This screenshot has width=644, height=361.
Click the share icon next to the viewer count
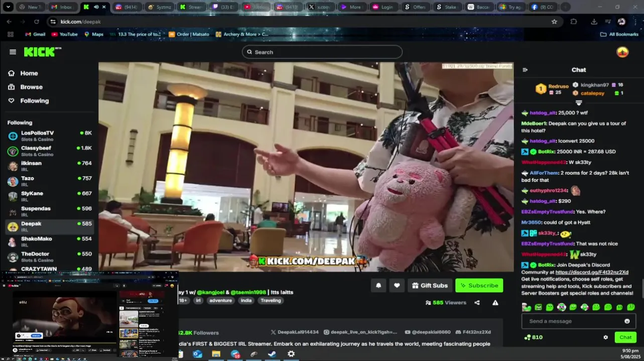coord(477,302)
